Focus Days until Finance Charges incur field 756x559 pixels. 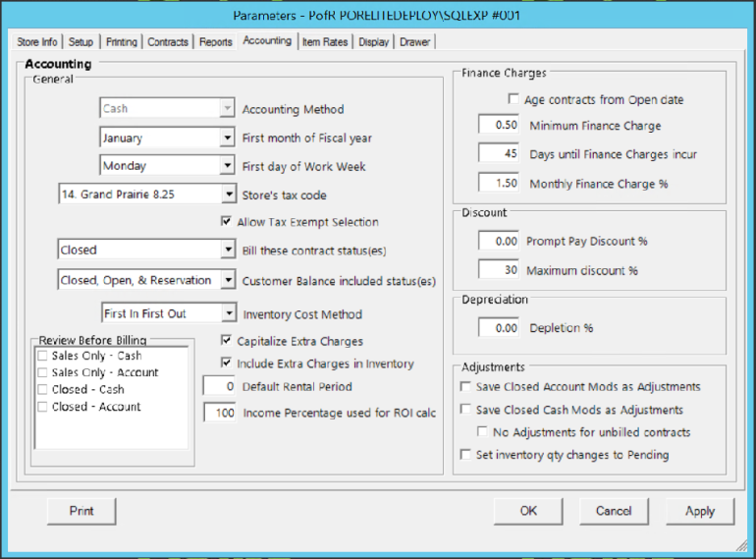click(x=499, y=154)
